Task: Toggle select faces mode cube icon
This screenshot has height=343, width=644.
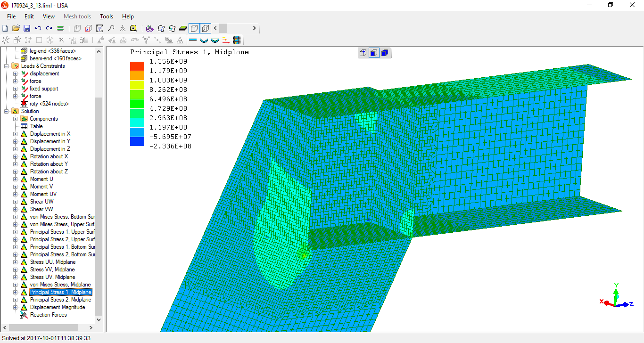Action: click(x=373, y=53)
